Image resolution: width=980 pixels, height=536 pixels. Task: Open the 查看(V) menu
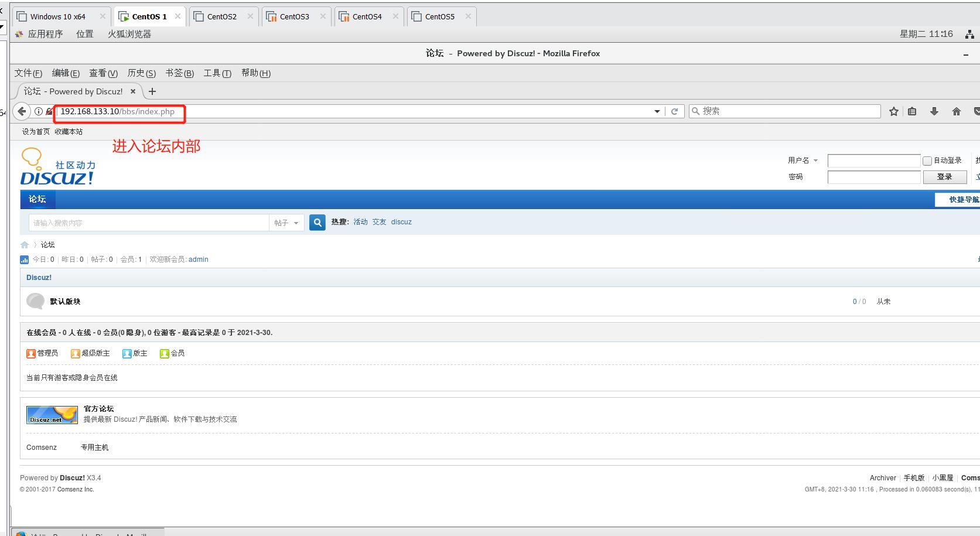[103, 73]
